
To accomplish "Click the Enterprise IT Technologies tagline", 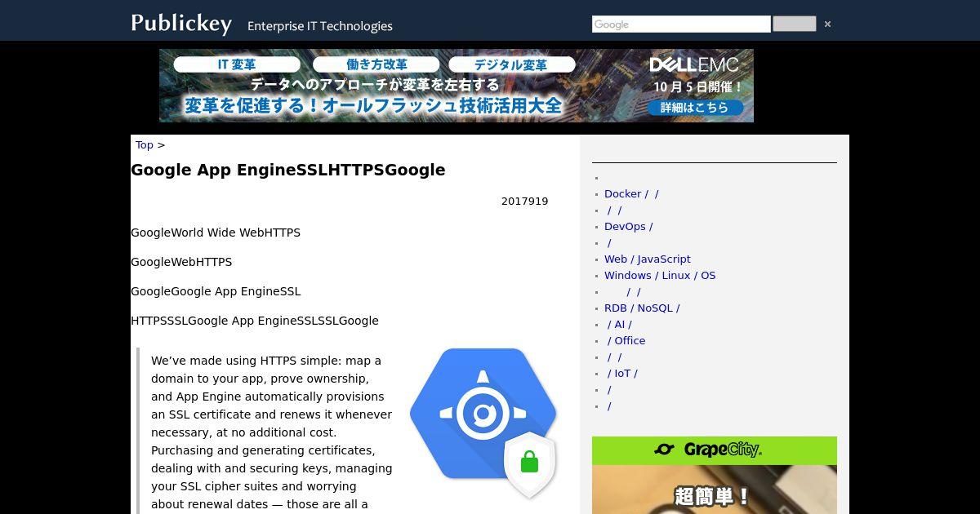I will tap(320, 26).
